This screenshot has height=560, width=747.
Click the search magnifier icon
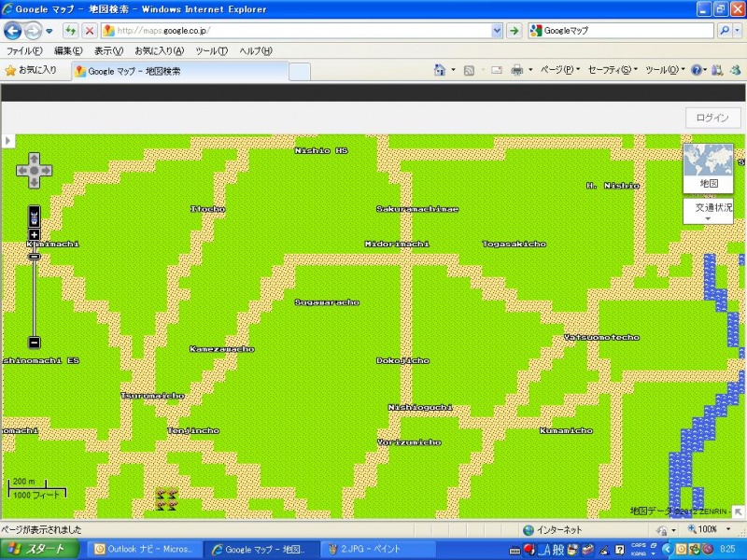tap(725, 31)
